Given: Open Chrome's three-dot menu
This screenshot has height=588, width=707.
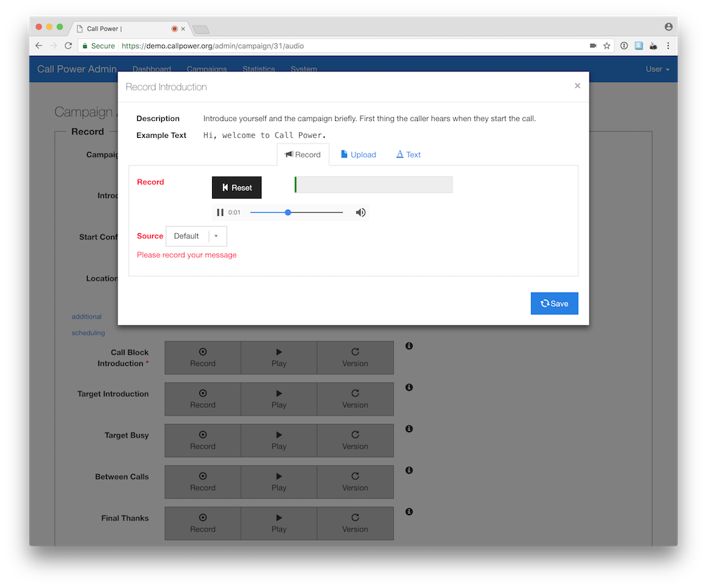Looking at the screenshot, I should point(668,46).
